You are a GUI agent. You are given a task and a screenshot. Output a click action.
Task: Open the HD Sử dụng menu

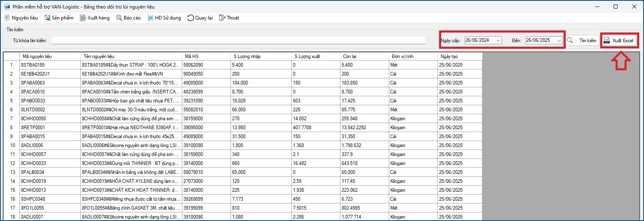(164, 18)
